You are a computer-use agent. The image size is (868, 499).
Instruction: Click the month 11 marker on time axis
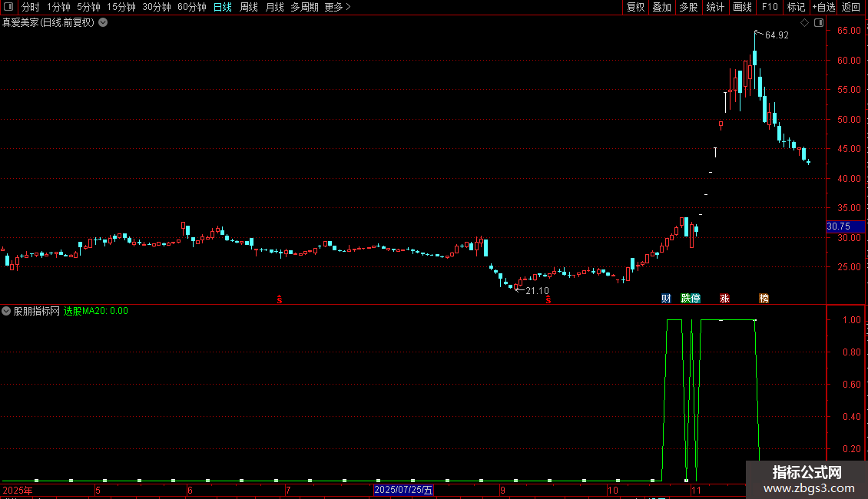(696, 490)
